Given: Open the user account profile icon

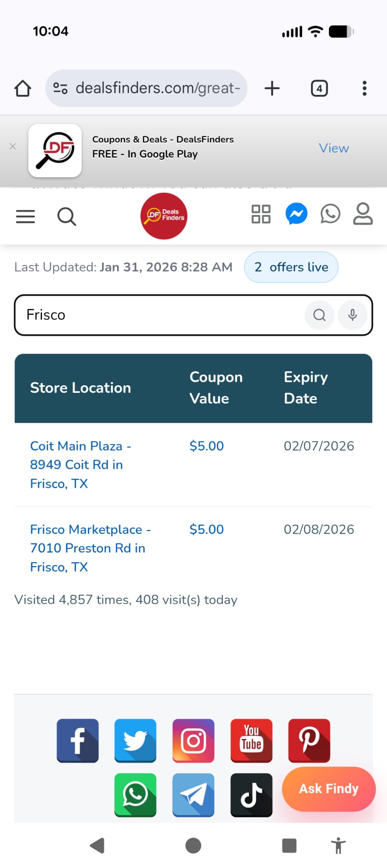Looking at the screenshot, I should coord(363,214).
